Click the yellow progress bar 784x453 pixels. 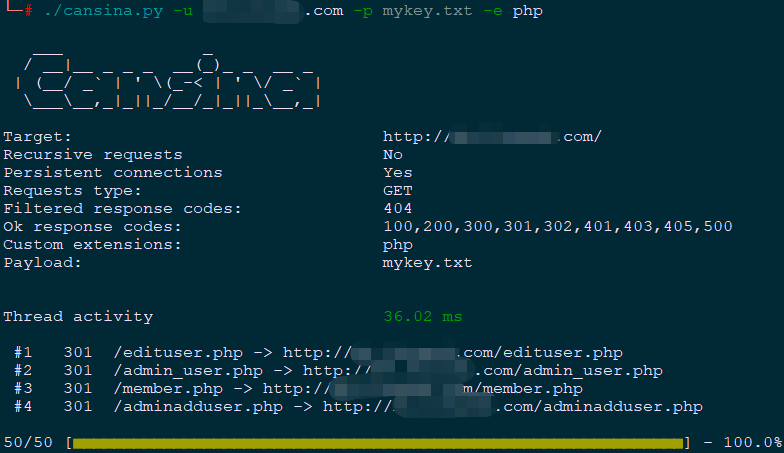coord(378,442)
